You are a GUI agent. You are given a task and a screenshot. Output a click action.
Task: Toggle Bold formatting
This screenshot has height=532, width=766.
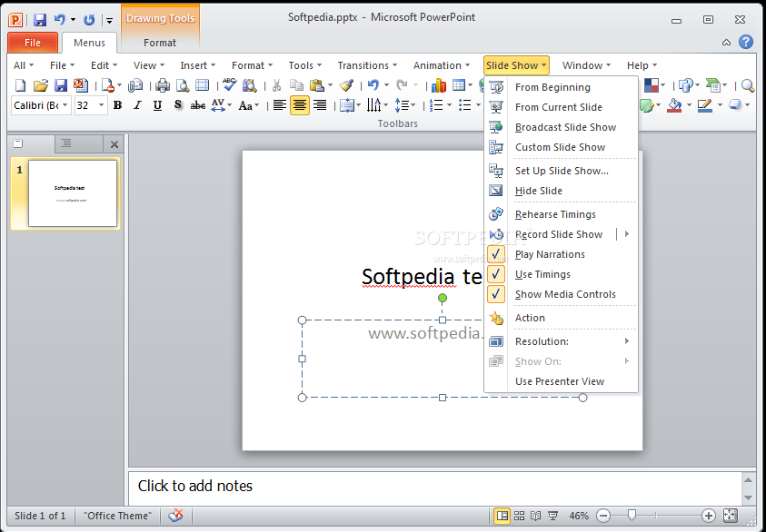pos(117,105)
